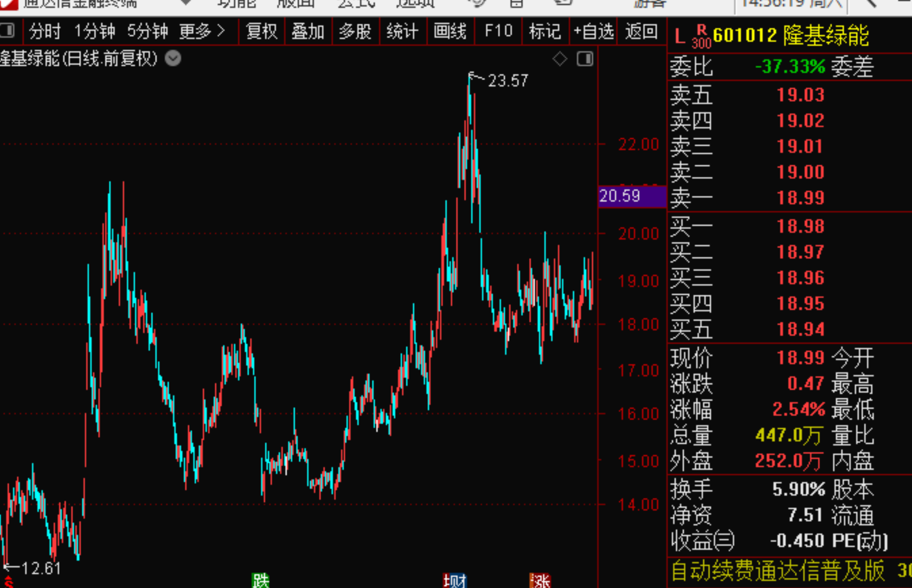Image resolution: width=912 pixels, height=588 pixels.
Task: Click the purple 20.59 price cursor label
Action: pyautogui.click(x=632, y=196)
